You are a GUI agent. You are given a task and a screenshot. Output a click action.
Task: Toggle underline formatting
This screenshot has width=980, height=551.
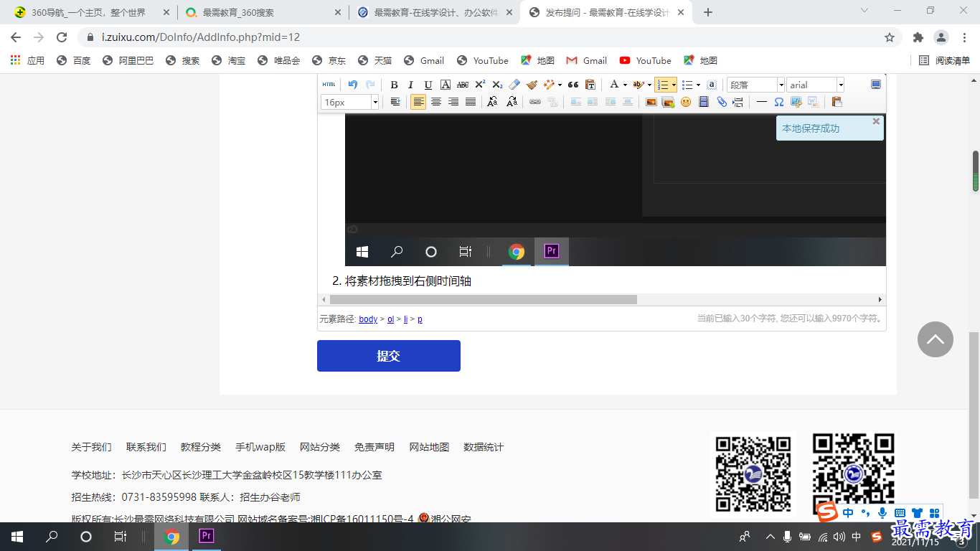pos(428,85)
